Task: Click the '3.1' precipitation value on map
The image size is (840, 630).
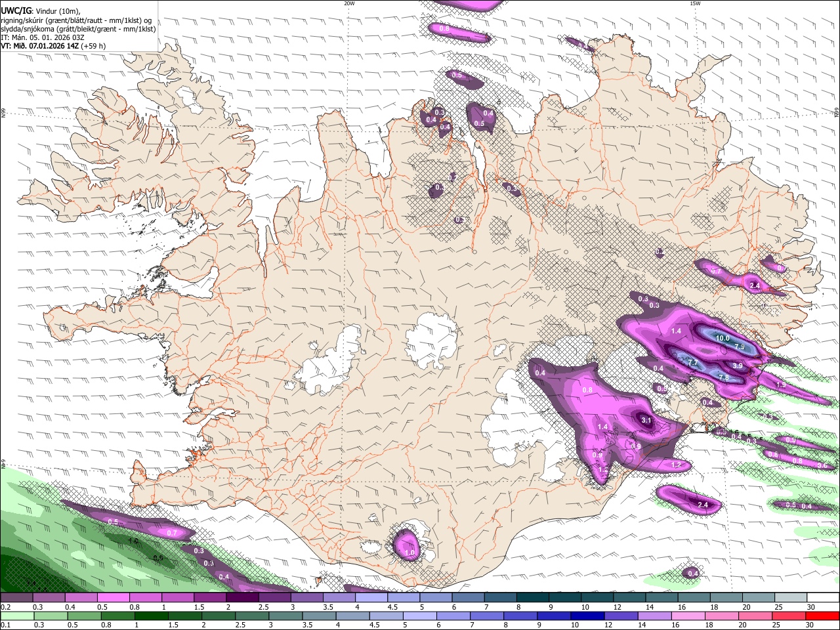Action: (x=646, y=421)
